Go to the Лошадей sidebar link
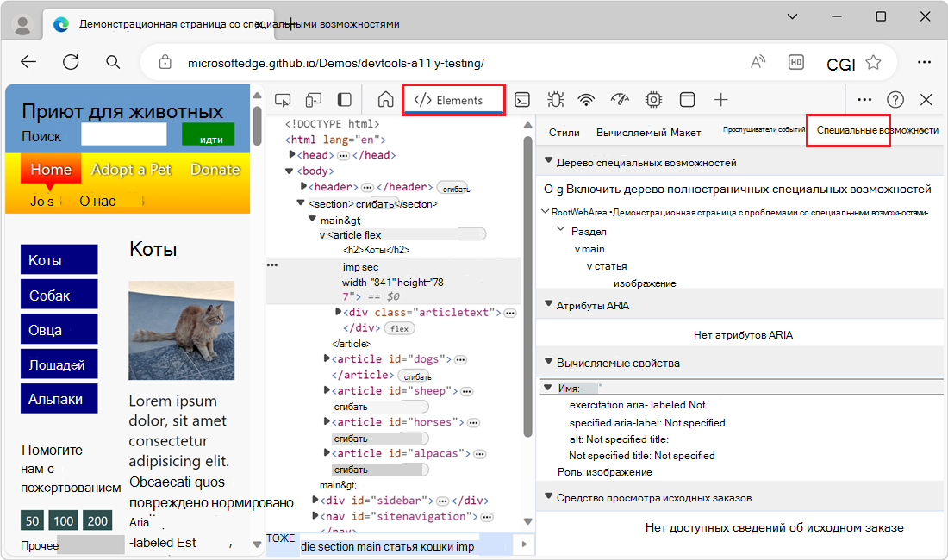 [x=59, y=364]
